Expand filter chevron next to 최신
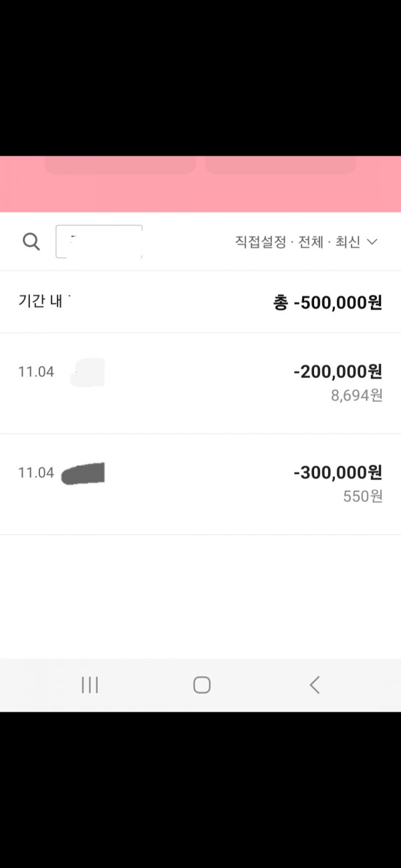The height and width of the screenshot is (868, 401). pos(373,242)
